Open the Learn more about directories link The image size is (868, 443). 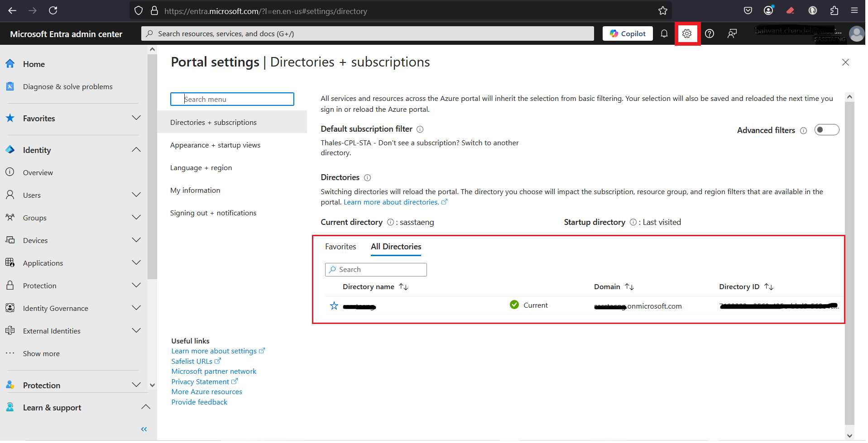pos(391,202)
